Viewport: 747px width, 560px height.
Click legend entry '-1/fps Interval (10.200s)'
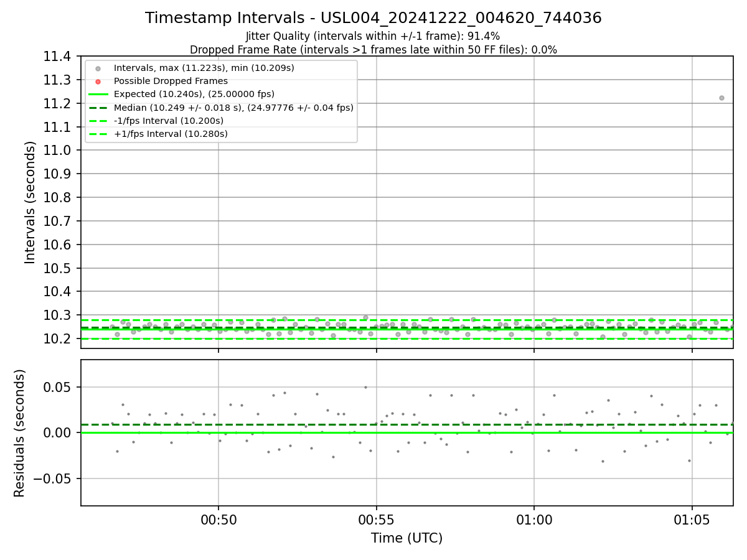[169, 121]
